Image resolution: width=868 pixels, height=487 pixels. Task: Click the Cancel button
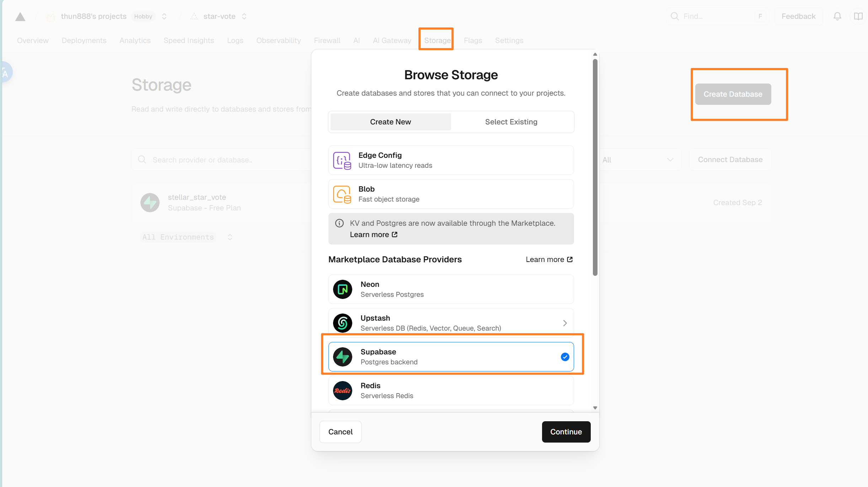341,432
